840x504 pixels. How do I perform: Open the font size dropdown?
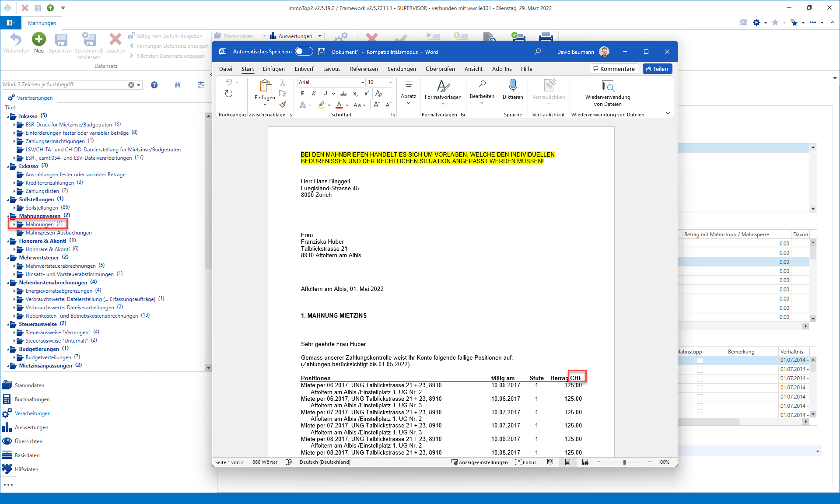(x=390, y=82)
